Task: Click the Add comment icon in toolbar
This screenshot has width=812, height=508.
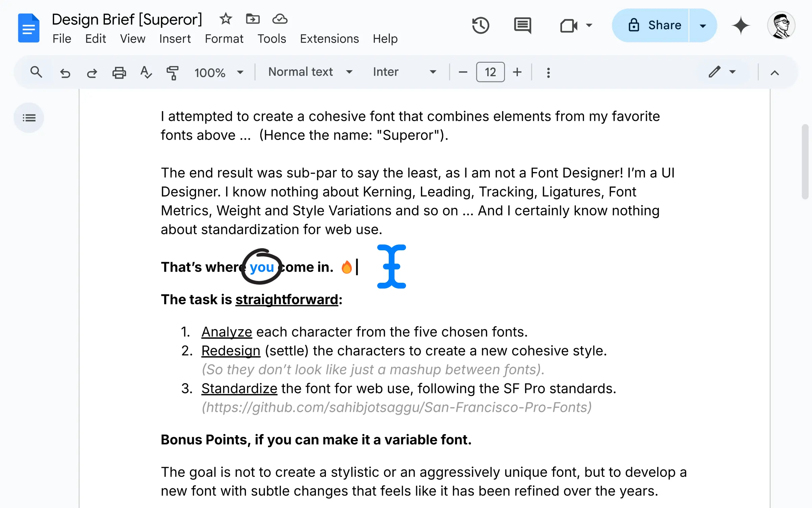Action: coord(522,25)
